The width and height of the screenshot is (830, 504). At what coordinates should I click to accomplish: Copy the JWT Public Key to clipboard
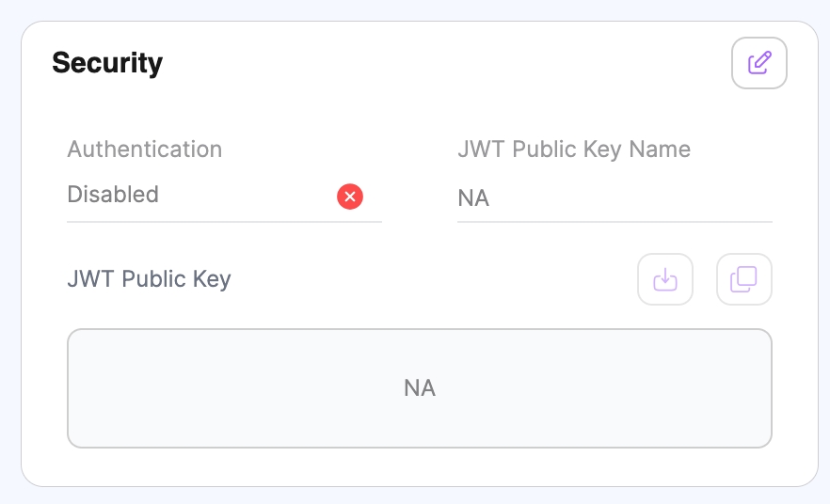744,279
